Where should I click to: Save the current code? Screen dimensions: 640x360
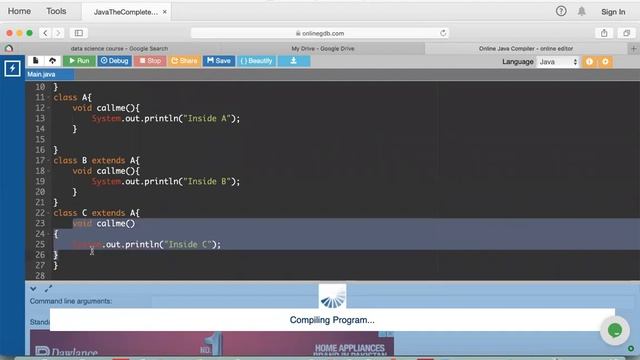(219, 61)
